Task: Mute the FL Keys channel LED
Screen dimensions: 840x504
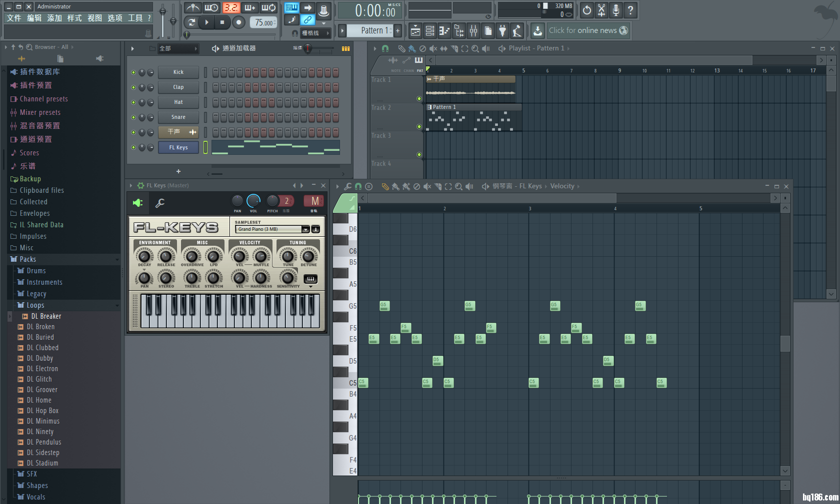Action: tap(133, 147)
